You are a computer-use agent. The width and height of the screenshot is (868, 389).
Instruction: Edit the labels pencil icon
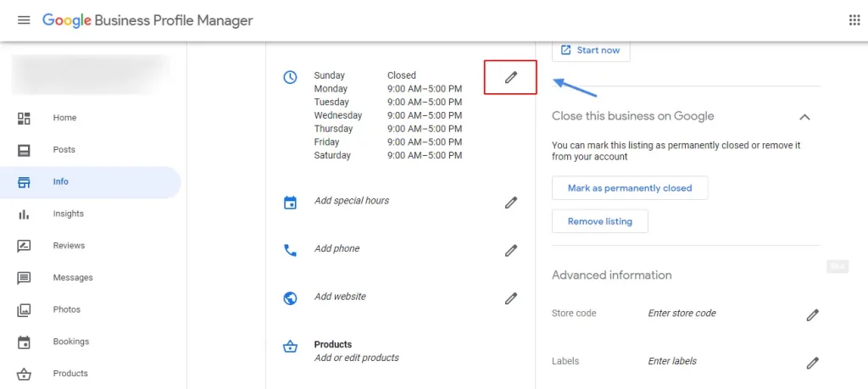[x=812, y=363]
